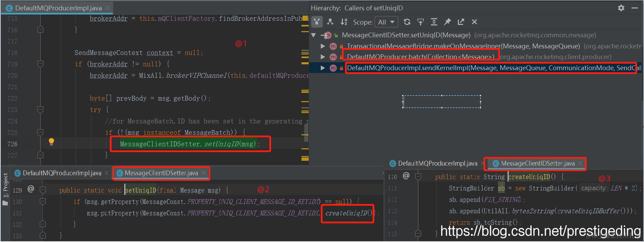The height and width of the screenshot is (242, 644).
Task: Click method icon of makeOpMessageInner row
Action: pos(333,46)
